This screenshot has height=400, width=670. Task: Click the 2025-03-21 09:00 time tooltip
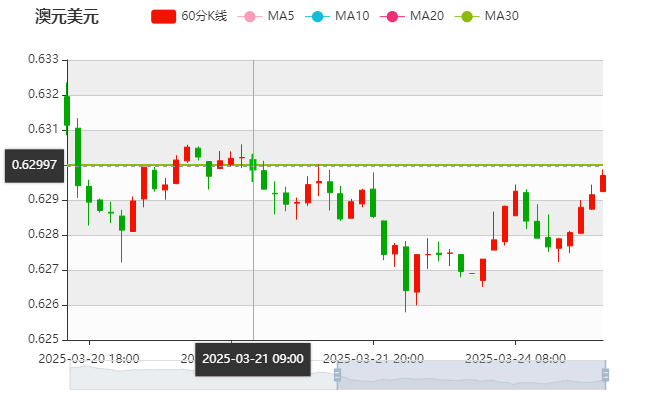pos(253,358)
